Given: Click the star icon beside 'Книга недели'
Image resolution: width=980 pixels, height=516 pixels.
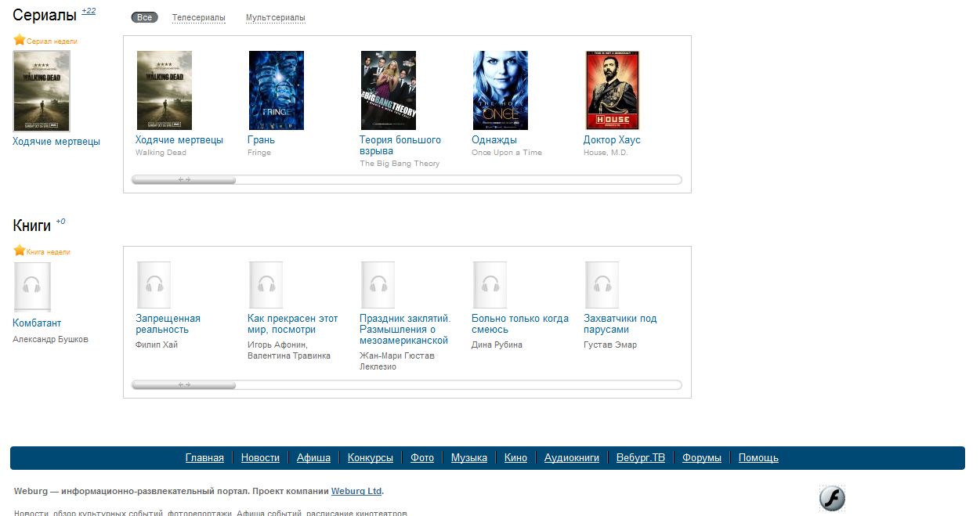Looking at the screenshot, I should [x=20, y=251].
